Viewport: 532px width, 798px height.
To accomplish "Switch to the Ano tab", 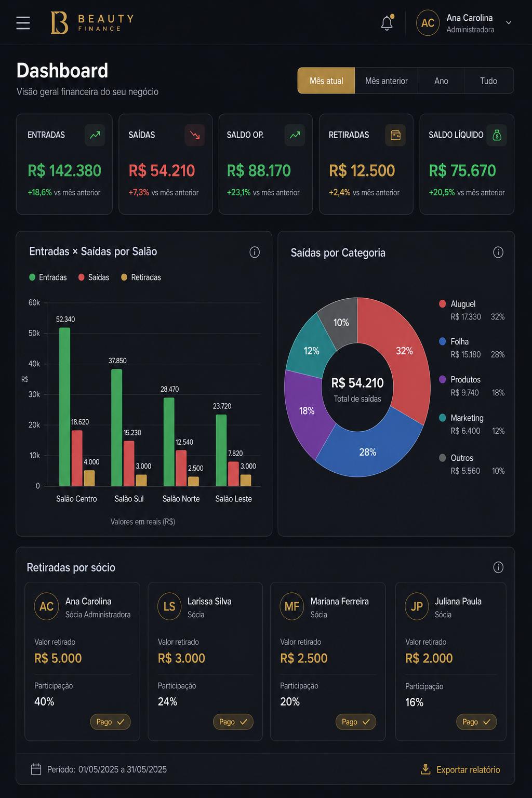I will [441, 81].
